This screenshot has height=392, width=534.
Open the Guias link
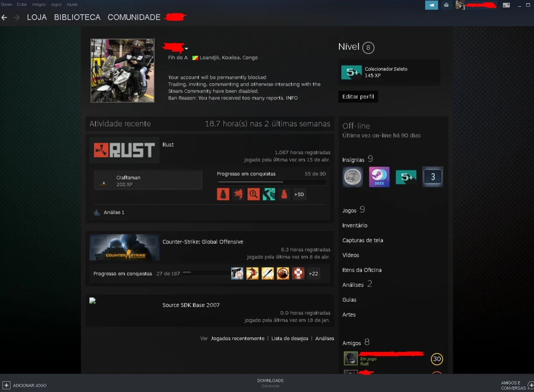349,300
